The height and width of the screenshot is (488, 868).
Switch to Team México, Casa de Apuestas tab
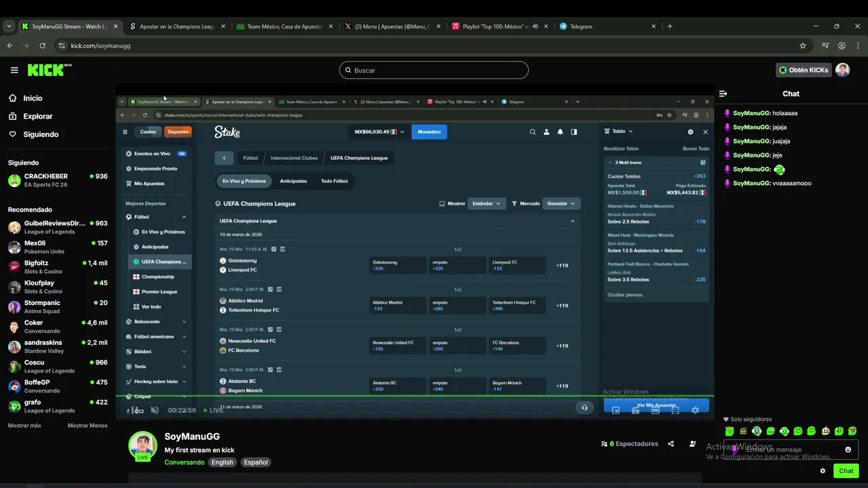coord(285,26)
